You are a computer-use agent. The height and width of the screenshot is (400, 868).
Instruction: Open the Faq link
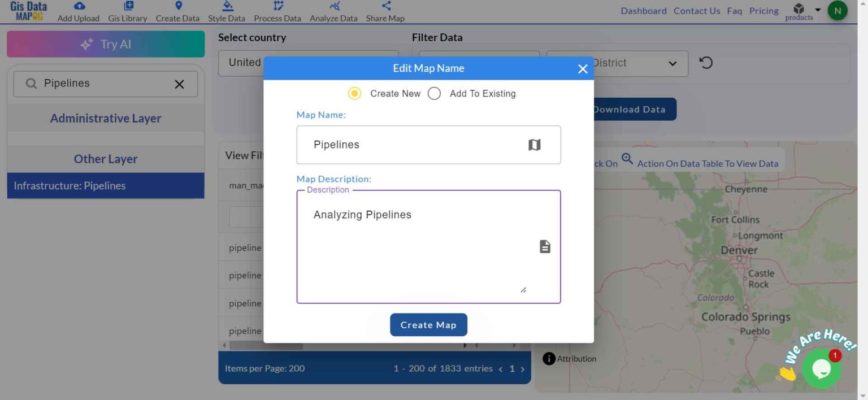pos(735,11)
